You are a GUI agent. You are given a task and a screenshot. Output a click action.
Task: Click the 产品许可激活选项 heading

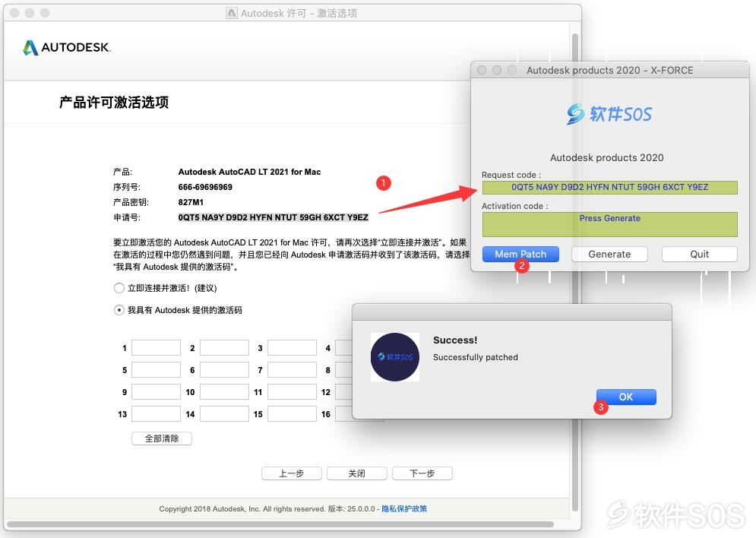[114, 102]
